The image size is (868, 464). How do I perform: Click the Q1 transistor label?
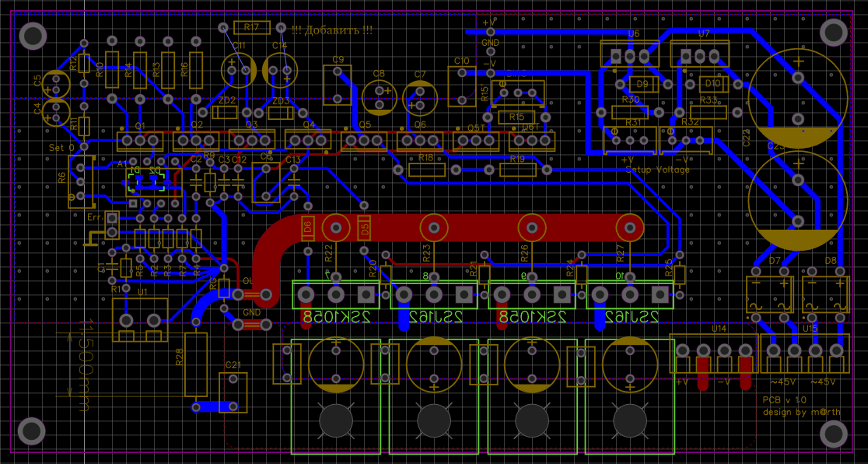(x=140, y=125)
